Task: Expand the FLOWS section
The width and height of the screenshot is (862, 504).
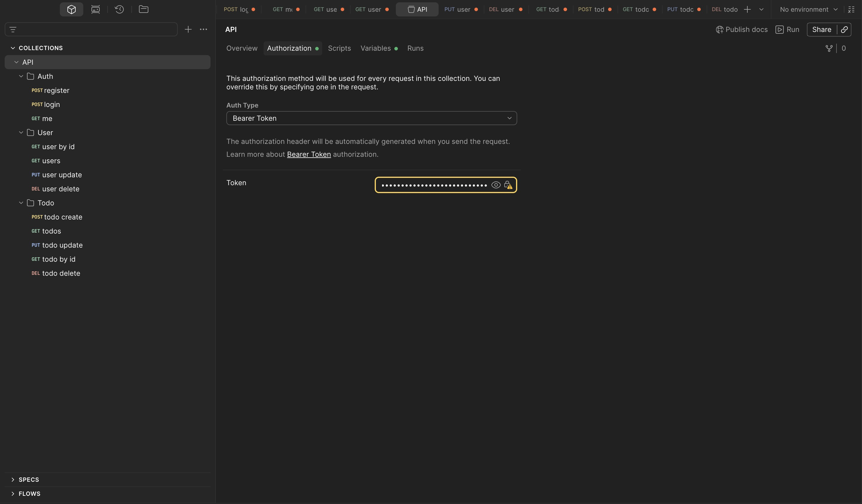Action: coord(13,494)
